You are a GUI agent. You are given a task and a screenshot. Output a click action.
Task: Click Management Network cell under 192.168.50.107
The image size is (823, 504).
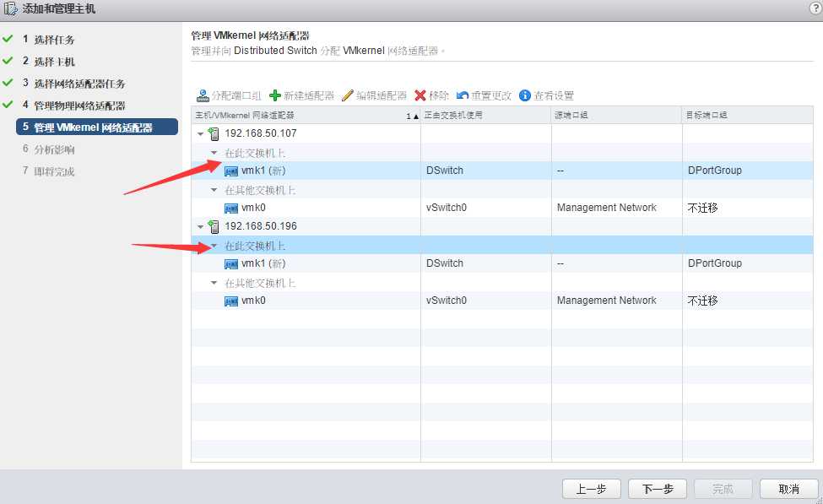tap(607, 208)
